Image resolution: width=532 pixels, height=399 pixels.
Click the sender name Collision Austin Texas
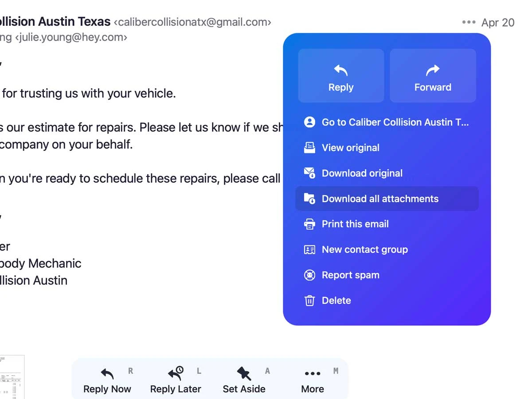pos(55,21)
